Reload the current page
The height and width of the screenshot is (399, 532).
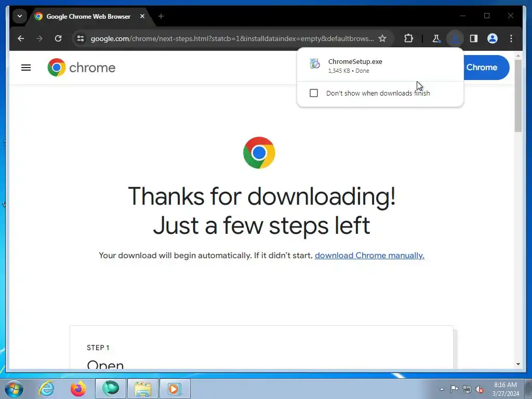(58, 38)
